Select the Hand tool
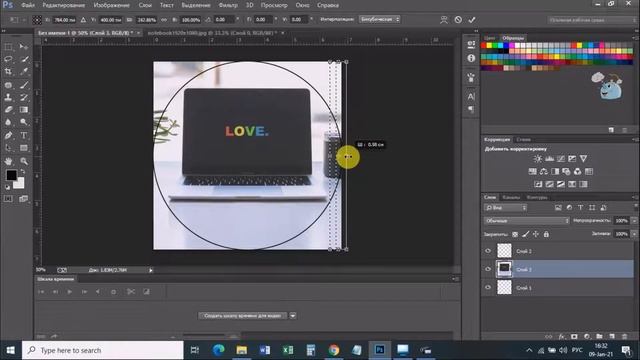The image size is (640, 360). pos(8,161)
